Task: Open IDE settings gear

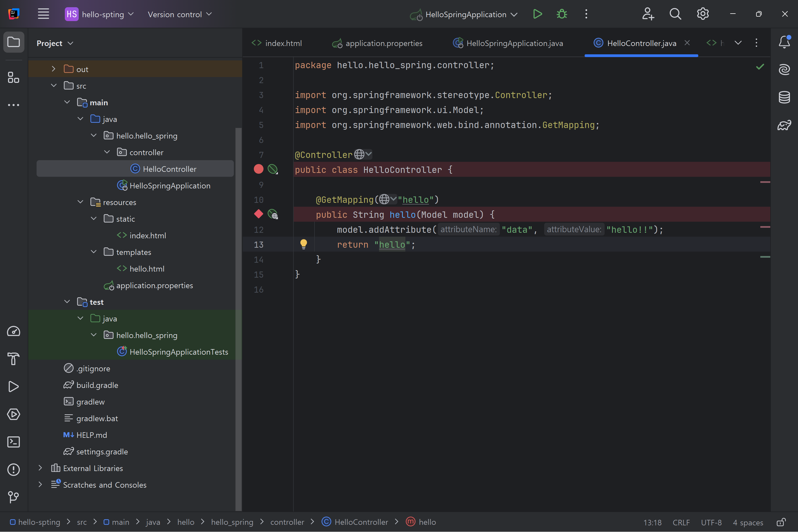Action: (x=703, y=14)
